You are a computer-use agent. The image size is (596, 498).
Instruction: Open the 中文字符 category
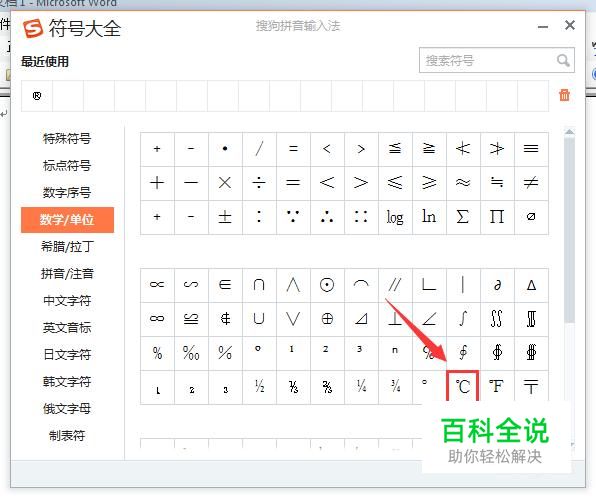pos(67,301)
